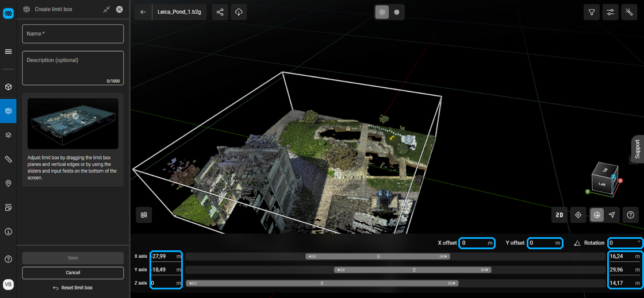Click the X axis range slider center
The image size is (644, 298).
tap(378, 256)
